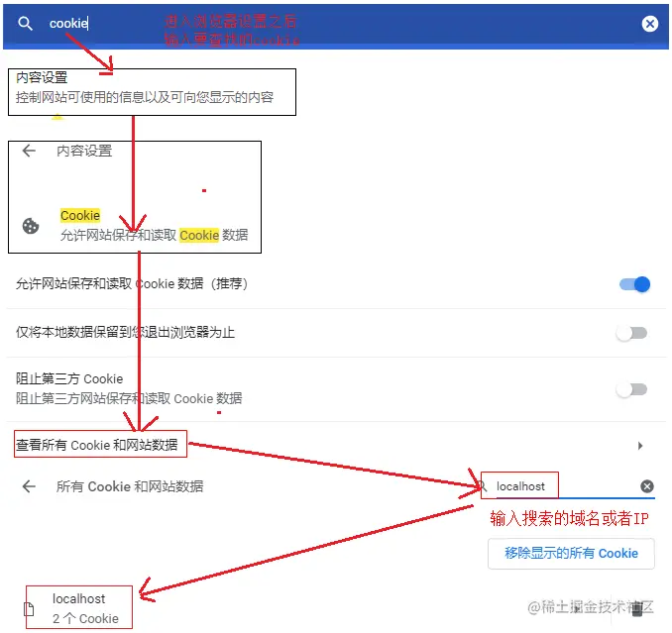Viewport: 672px width, 633px height.
Task: Toggle 仅将本地数据保留到您退出浏览器为止 switch
Action: (631, 333)
